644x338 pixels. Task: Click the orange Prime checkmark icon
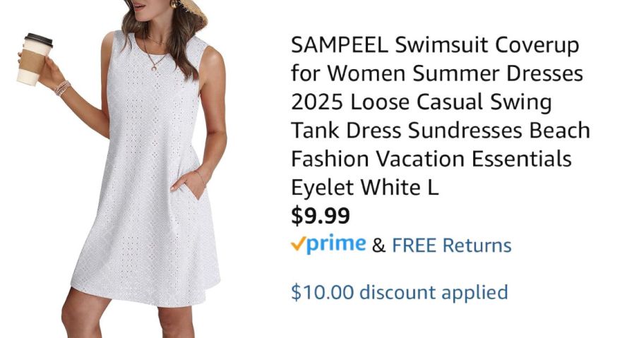(298, 244)
